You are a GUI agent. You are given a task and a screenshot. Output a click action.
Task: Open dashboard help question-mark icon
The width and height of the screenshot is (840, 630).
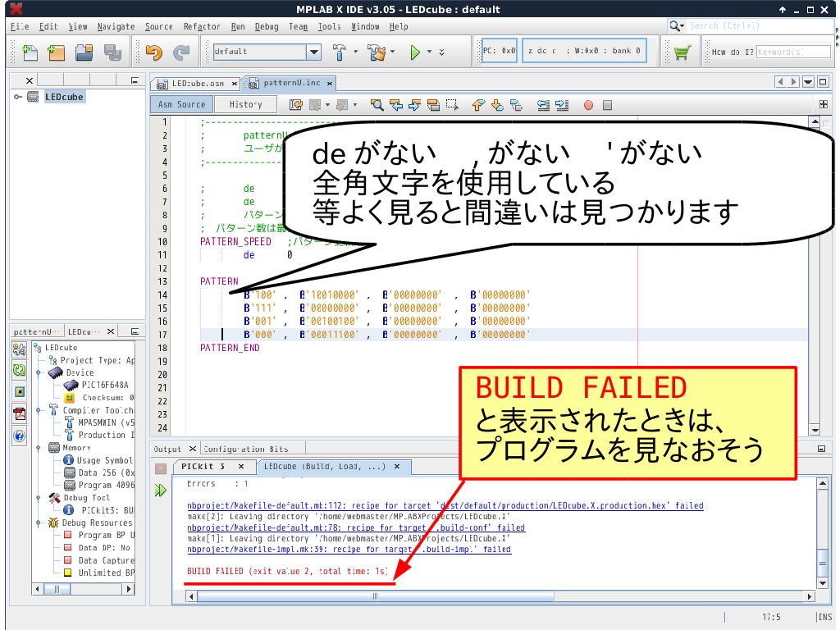pyautogui.click(x=20, y=436)
